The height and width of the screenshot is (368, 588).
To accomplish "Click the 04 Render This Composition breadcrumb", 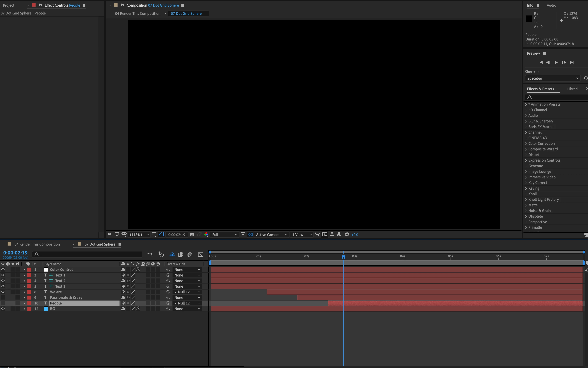I will click(x=137, y=14).
